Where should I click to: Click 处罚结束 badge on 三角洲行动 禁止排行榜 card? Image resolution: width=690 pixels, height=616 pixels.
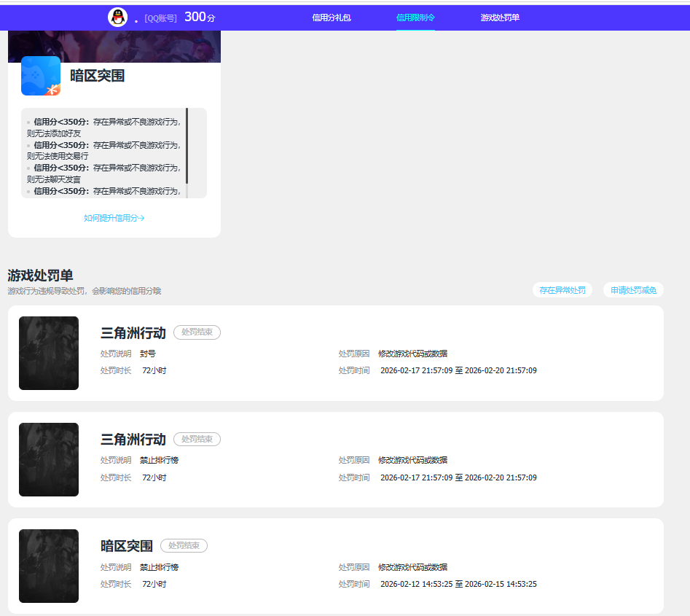point(197,439)
